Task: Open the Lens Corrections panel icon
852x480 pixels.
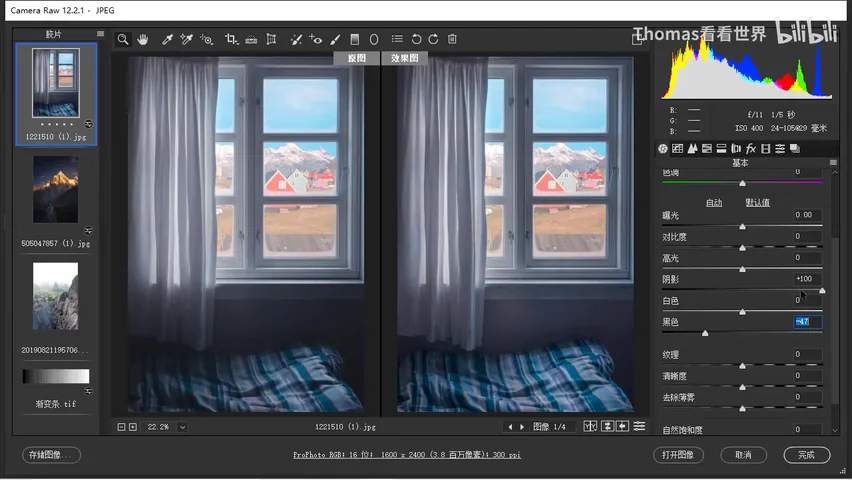Action: click(736, 148)
